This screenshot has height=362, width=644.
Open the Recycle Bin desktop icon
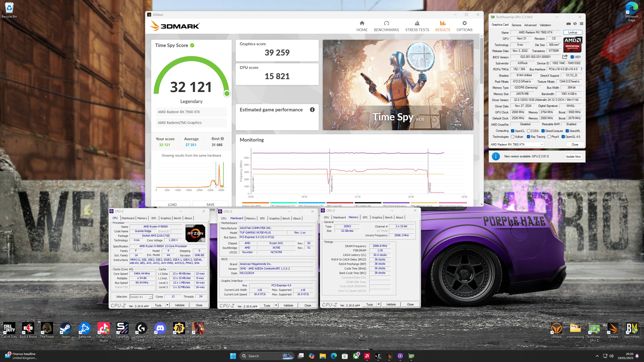click(x=9, y=10)
